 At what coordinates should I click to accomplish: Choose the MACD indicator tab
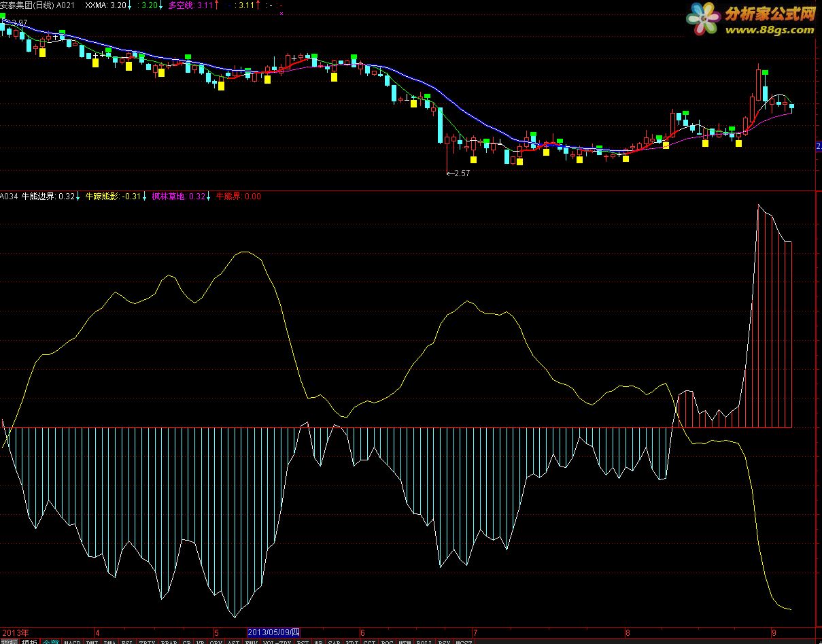(x=72, y=641)
